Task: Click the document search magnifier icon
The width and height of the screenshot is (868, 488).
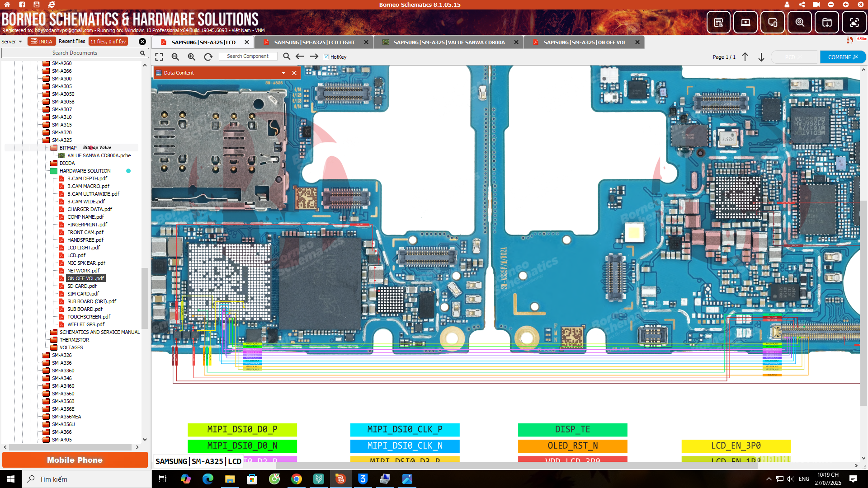Action: click(x=142, y=53)
